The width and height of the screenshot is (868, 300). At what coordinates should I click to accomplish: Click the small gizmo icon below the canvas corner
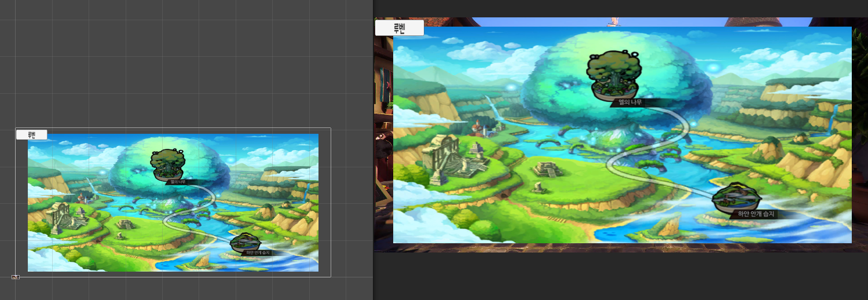(16, 277)
